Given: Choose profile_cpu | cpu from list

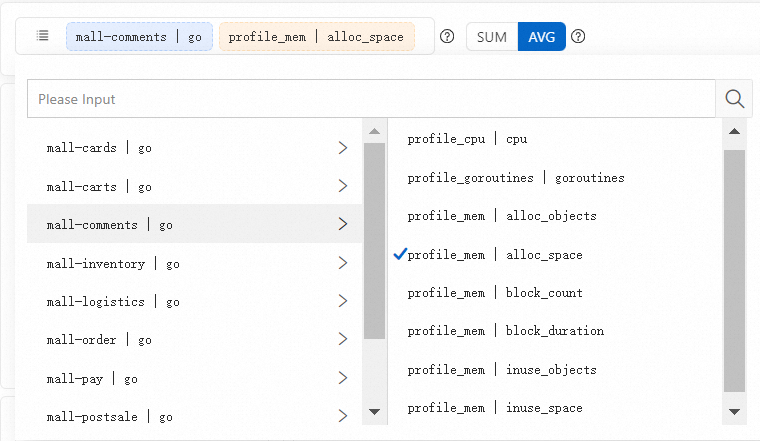Looking at the screenshot, I should [467, 139].
